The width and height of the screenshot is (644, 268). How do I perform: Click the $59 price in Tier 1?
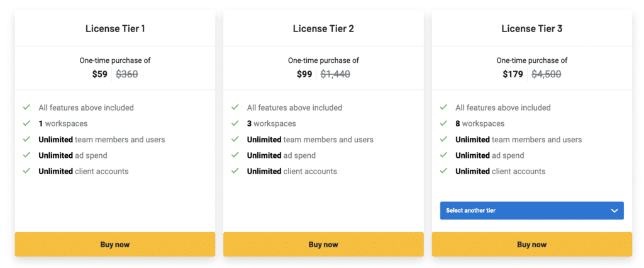coord(99,74)
